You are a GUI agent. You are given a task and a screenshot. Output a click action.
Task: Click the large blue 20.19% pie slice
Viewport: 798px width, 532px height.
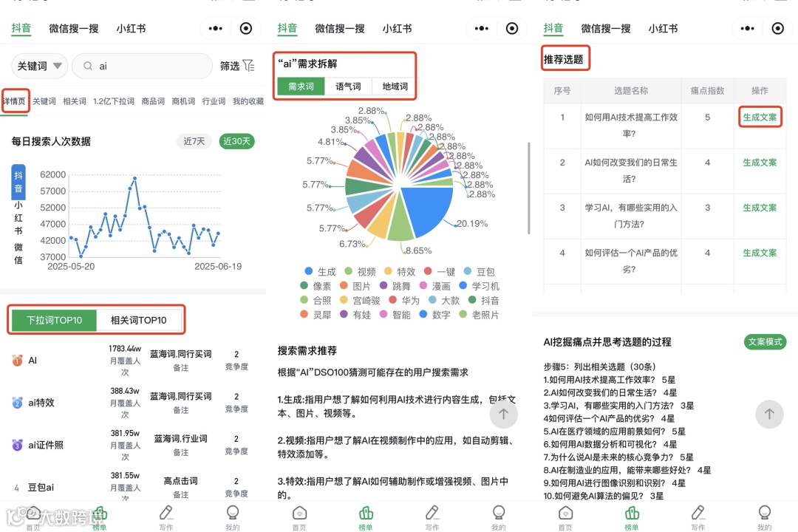430,208
